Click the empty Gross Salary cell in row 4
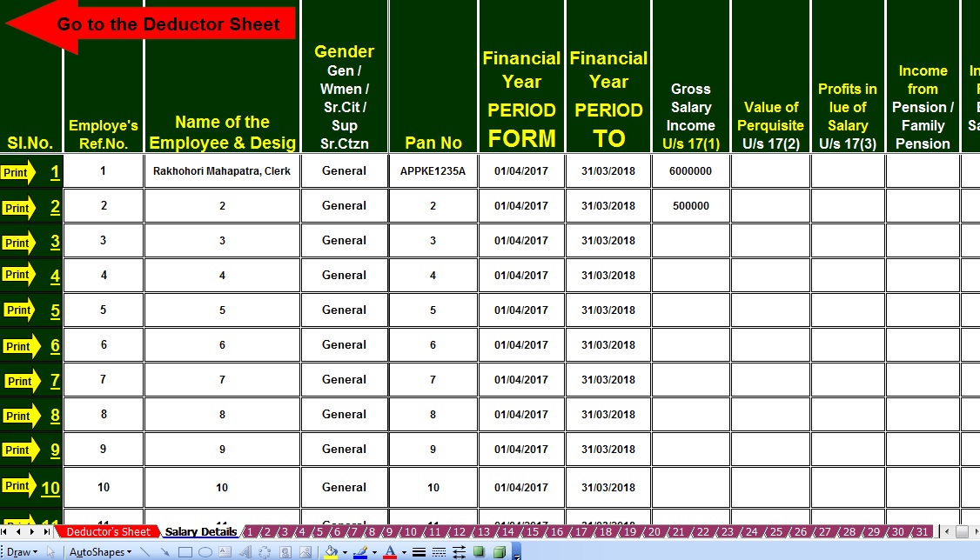Viewport: 980px width, 560px height. pyautogui.click(x=691, y=276)
